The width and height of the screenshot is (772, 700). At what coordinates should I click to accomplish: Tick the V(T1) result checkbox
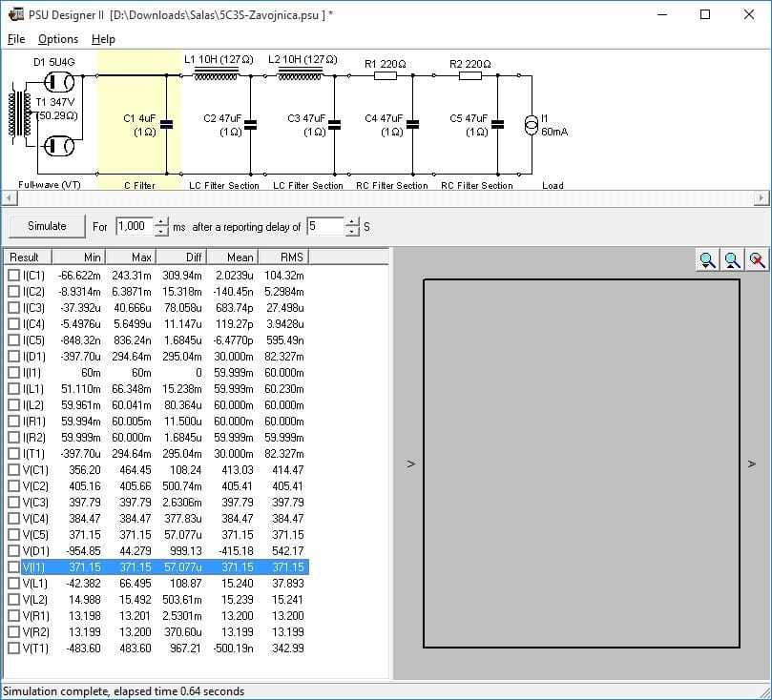(x=13, y=648)
